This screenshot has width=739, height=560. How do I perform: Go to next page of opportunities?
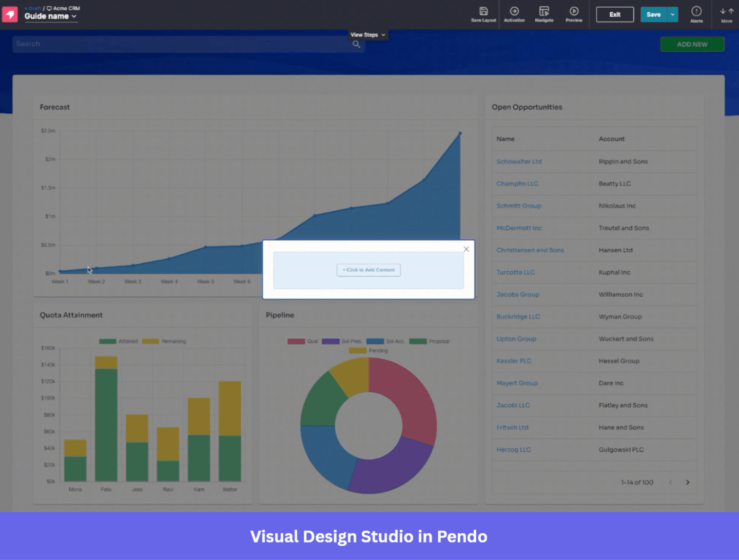(x=688, y=483)
